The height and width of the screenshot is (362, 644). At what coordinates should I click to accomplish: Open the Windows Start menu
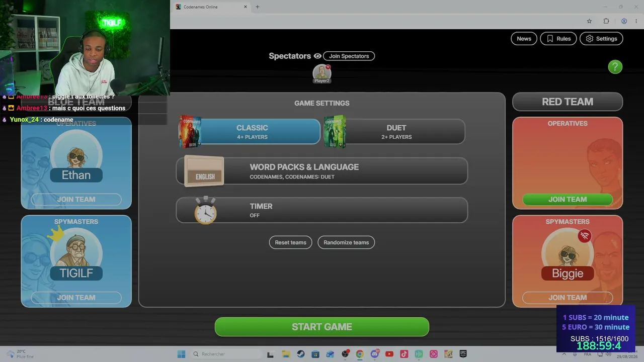click(181, 354)
